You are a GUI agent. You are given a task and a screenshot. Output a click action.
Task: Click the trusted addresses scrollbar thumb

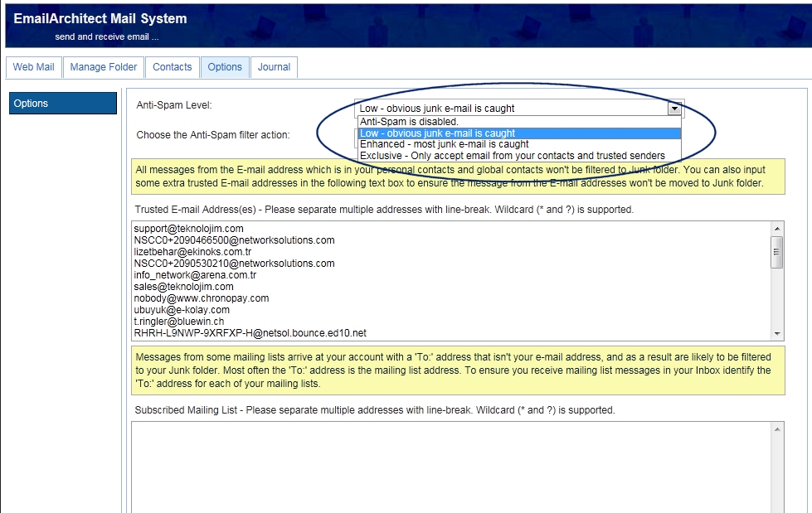pos(777,252)
